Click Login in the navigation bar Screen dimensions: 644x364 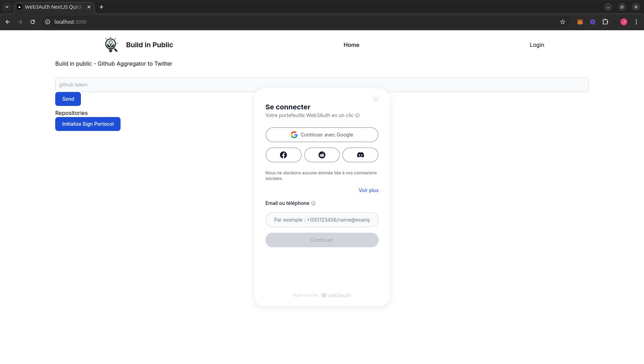(x=537, y=45)
